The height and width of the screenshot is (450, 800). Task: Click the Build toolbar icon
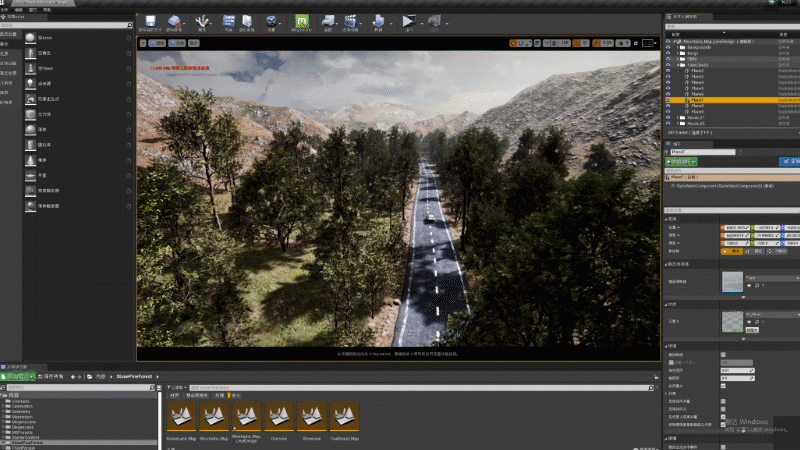click(x=378, y=21)
